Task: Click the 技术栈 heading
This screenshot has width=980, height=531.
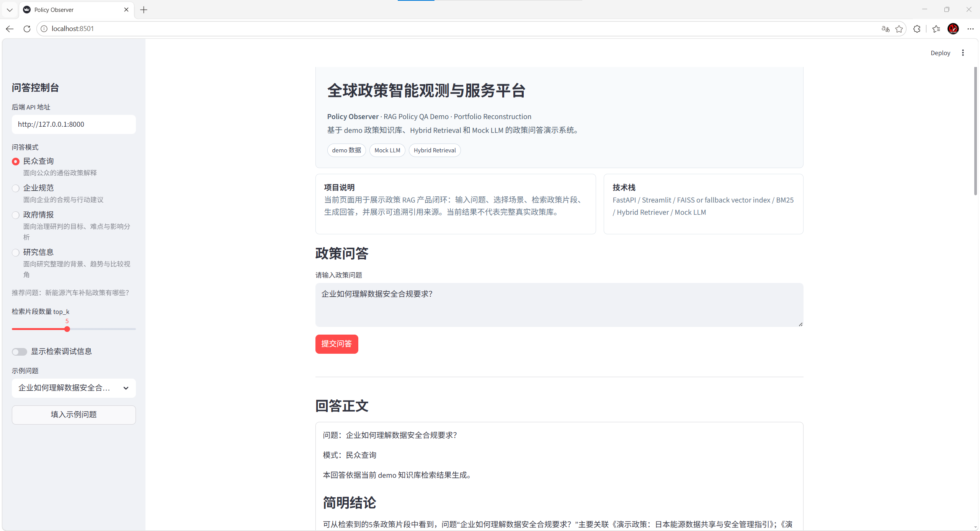Action: pyautogui.click(x=624, y=188)
